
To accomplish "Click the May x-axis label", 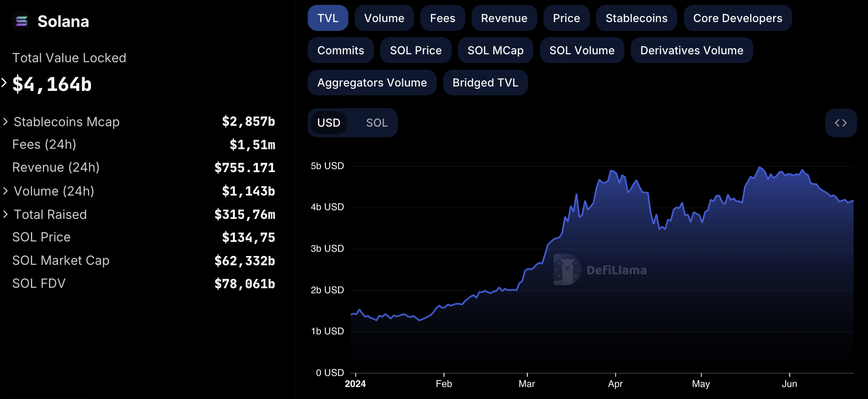I will [701, 384].
